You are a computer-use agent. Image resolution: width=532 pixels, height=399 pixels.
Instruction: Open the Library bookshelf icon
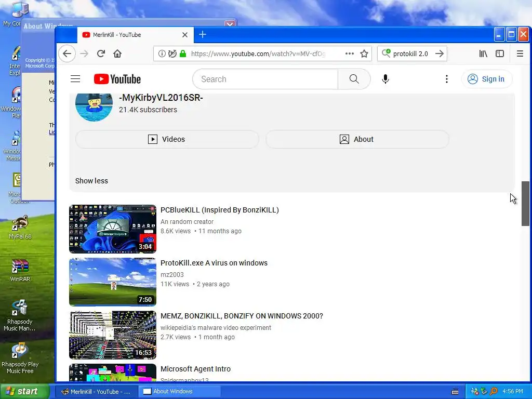483,54
